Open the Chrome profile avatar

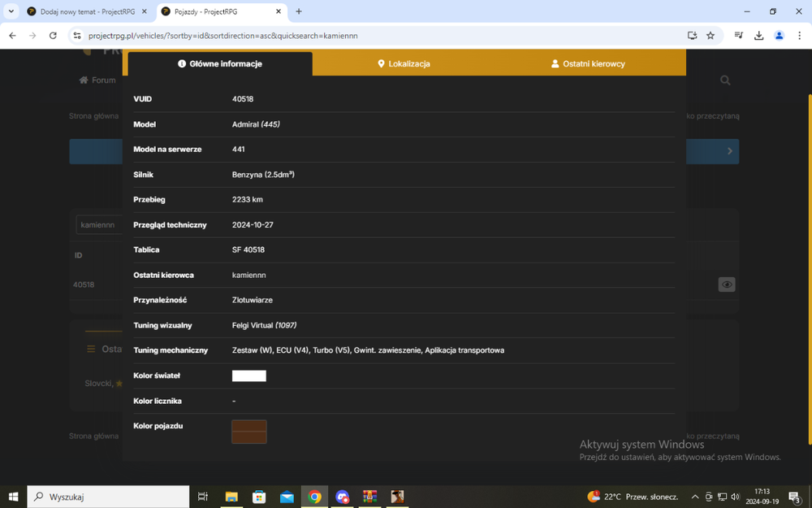click(x=779, y=35)
